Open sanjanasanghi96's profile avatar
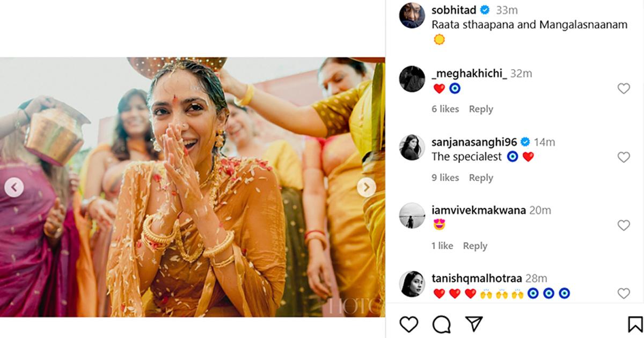Image resolution: width=644 pixels, height=338 pixels. point(412,147)
